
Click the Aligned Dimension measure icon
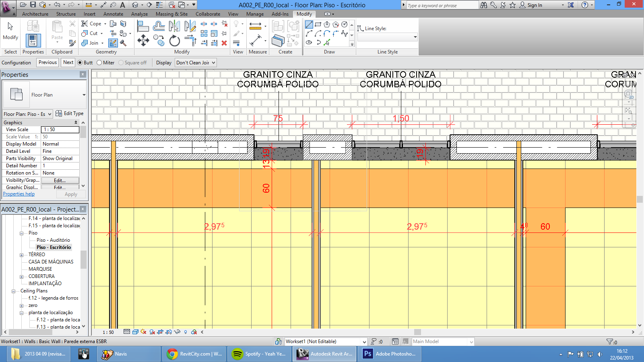pos(255,41)
